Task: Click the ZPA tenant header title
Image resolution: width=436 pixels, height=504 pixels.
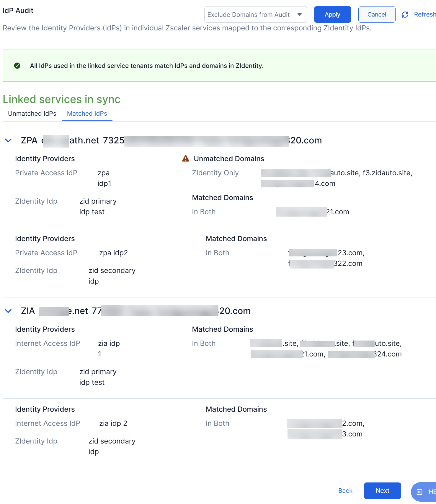Action: [171, 140]
